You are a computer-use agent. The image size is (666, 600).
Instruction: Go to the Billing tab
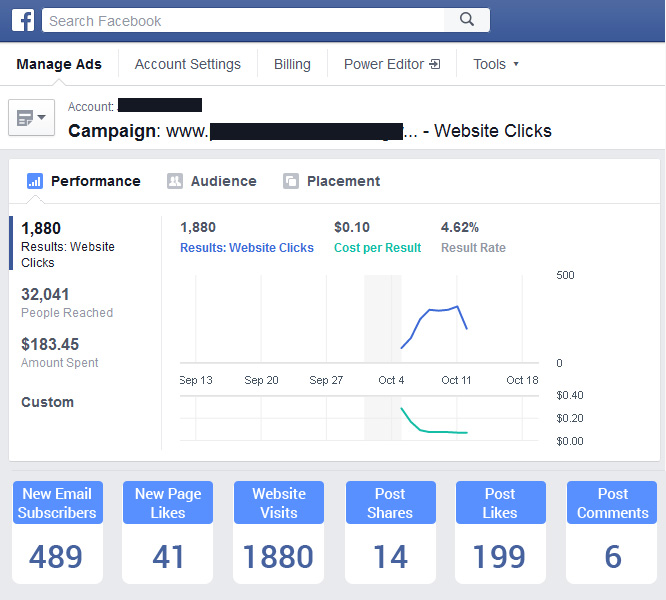click(292, 64)
